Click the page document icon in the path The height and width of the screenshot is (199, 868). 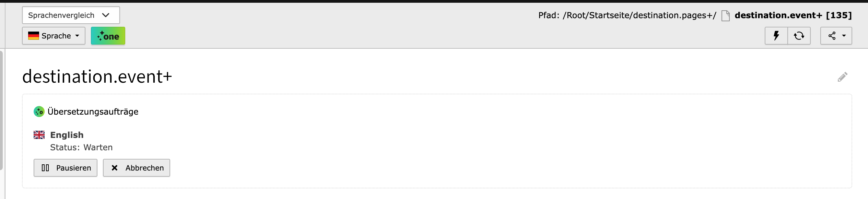tap(725, 15)
